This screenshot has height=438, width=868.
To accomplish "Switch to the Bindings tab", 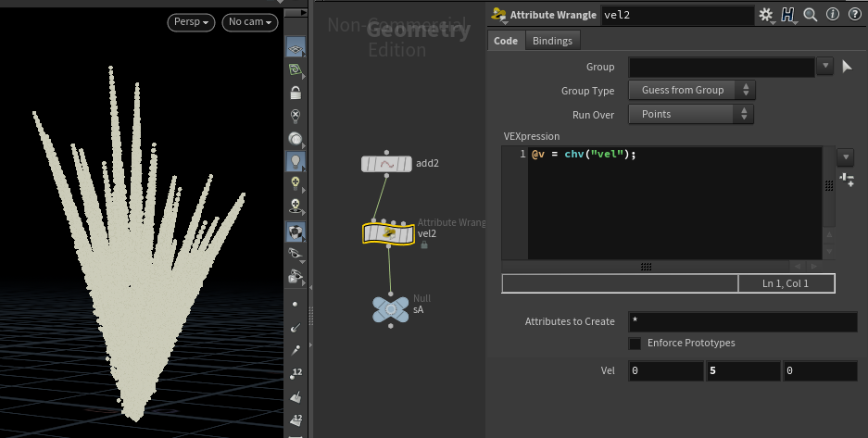I will coord(552,41).
